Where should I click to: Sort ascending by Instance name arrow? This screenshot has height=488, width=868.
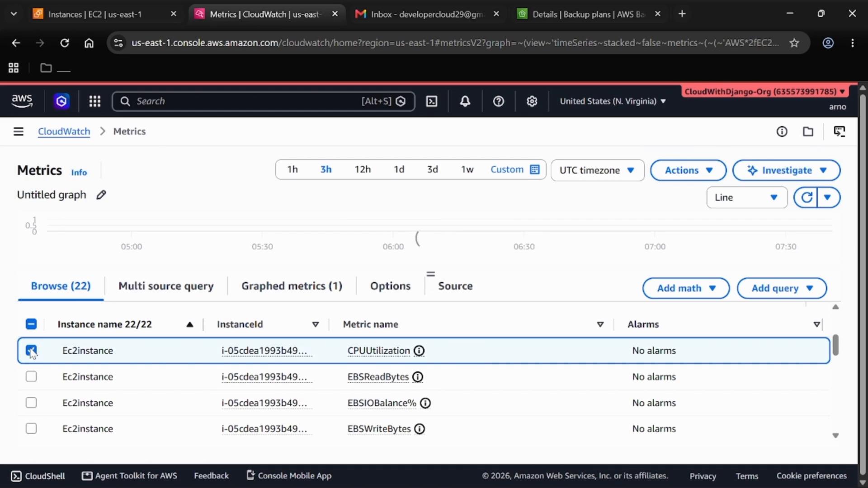click(x=190, y=324)
